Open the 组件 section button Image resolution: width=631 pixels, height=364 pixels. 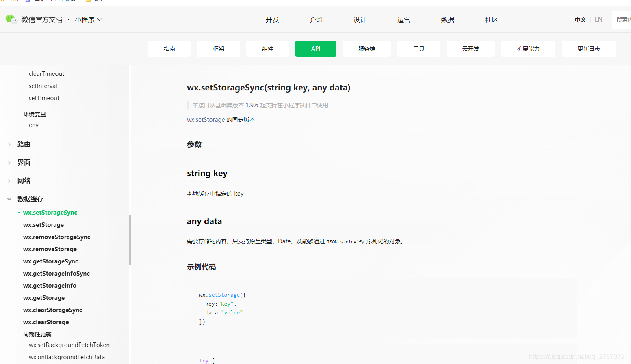pyautogui.click(x=267, y=49)
